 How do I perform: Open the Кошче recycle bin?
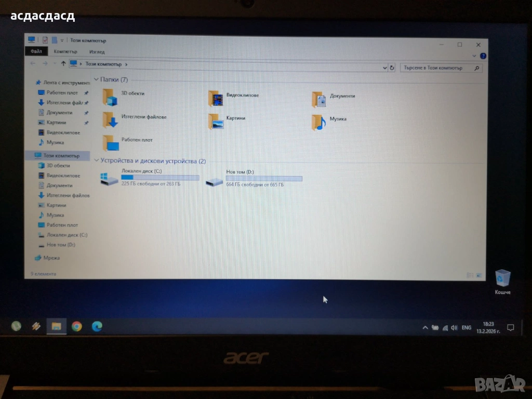(502, 278)
